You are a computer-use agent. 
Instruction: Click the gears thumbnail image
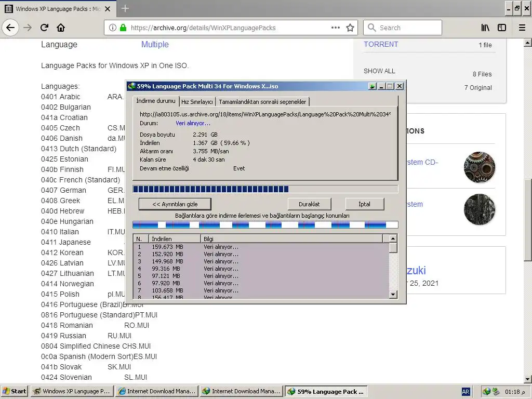tap(480, 167)
